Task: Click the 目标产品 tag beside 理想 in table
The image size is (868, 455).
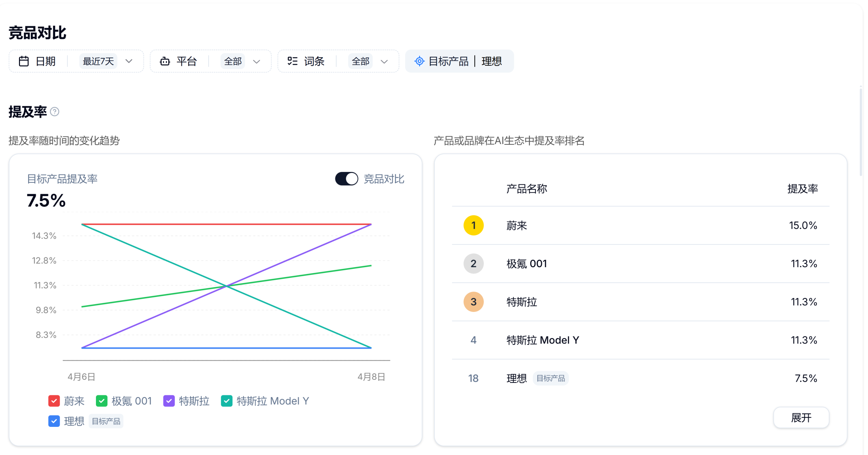Action: point(551,378)
